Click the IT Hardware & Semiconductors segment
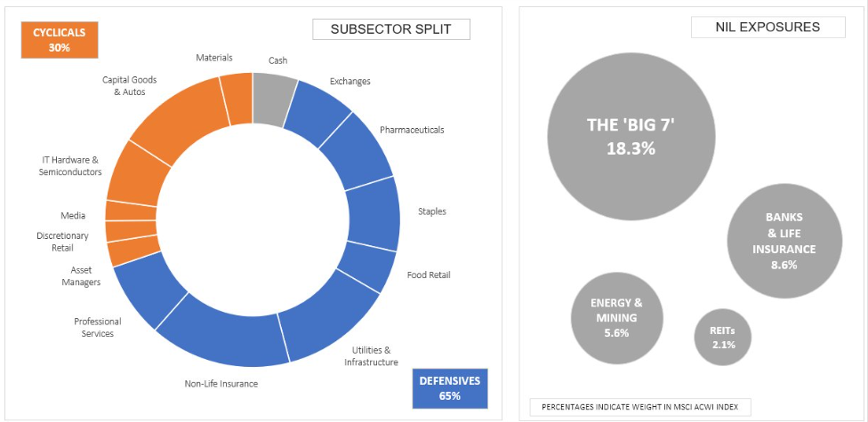 pos(133,170)
